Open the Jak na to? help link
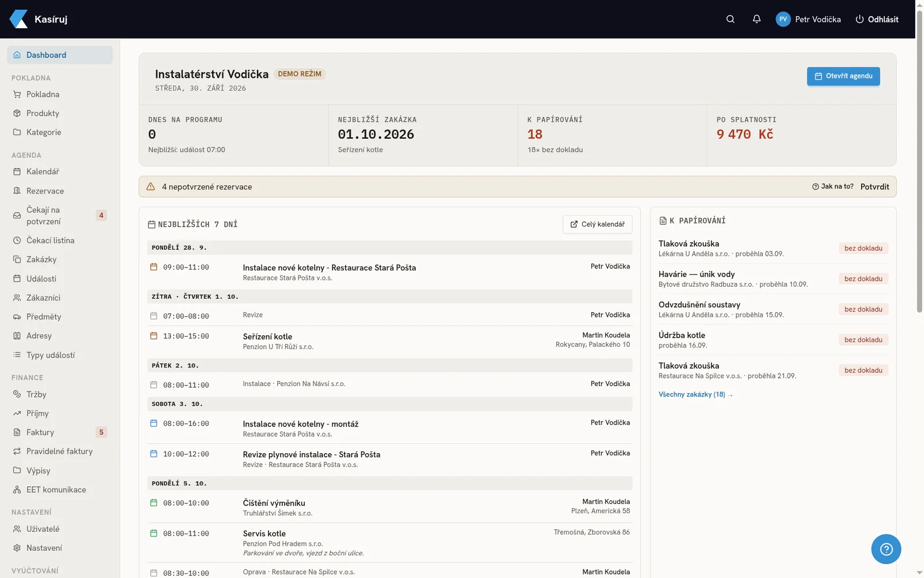The image size is (924, 578). point(833,187)
